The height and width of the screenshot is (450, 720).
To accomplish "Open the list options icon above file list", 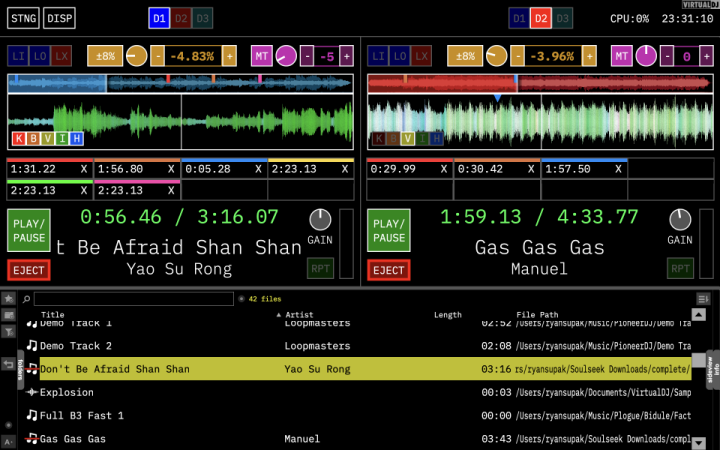I will (703, 299).
